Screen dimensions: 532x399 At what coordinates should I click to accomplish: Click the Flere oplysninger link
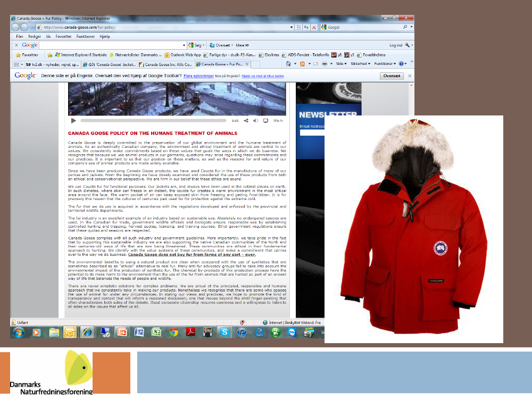tap(198, 76)
